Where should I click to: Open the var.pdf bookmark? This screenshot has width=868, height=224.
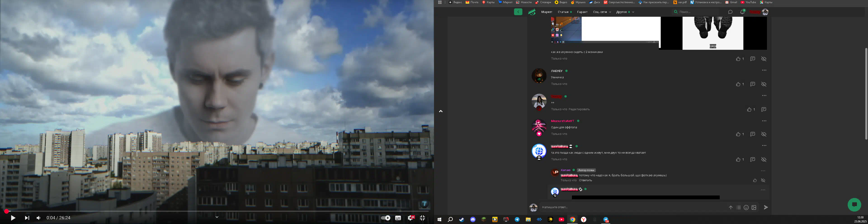pyautogui.click(x=680, y=2)
